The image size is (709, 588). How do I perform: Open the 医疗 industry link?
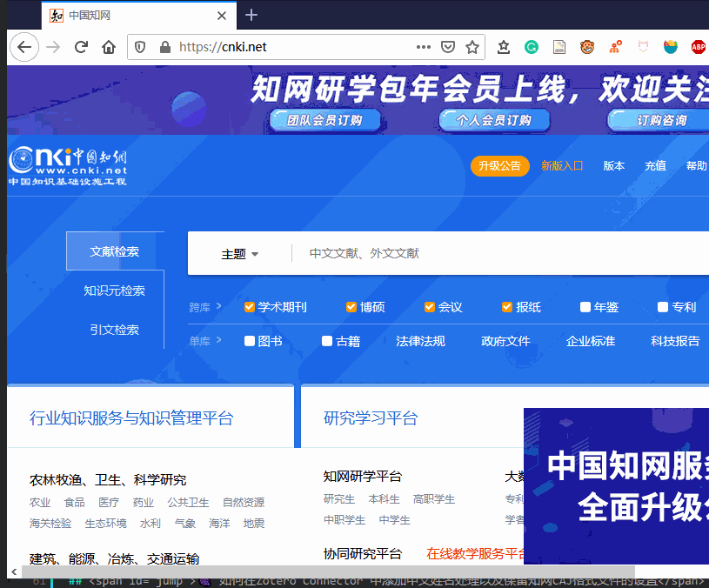pyautogui.click(x=109, y=502)
